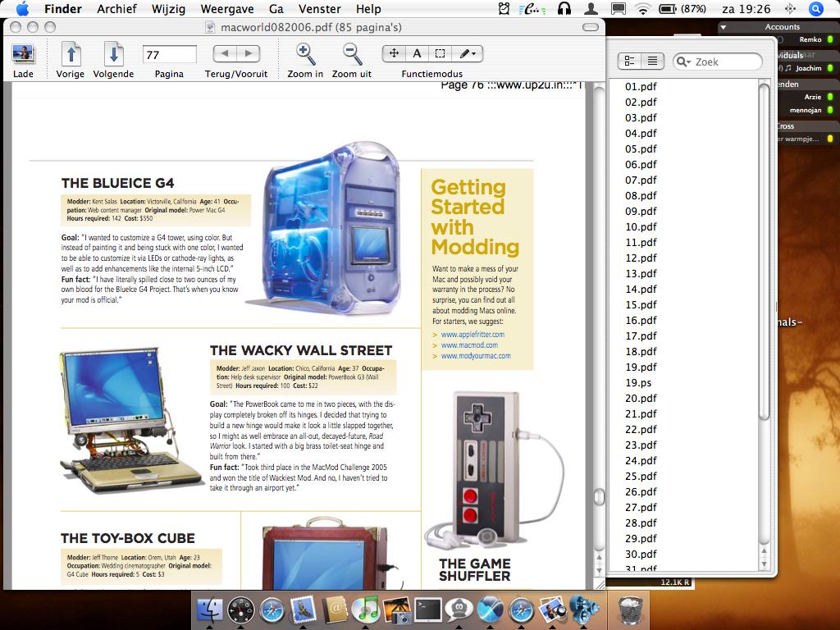Switch drawer to name-only list view
This screenshot has height=630, width=840.
click(652, 62)
